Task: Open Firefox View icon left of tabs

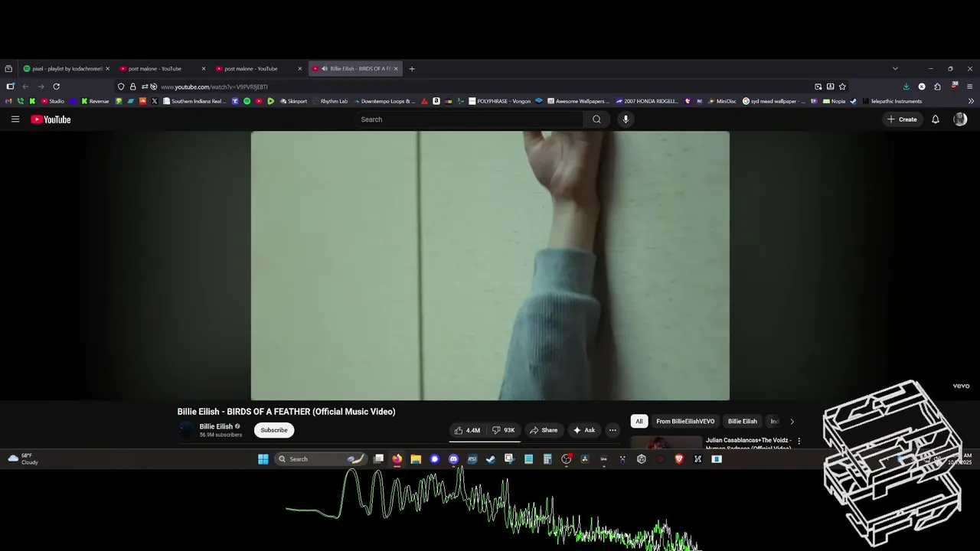Action: (x=8, y=69)
